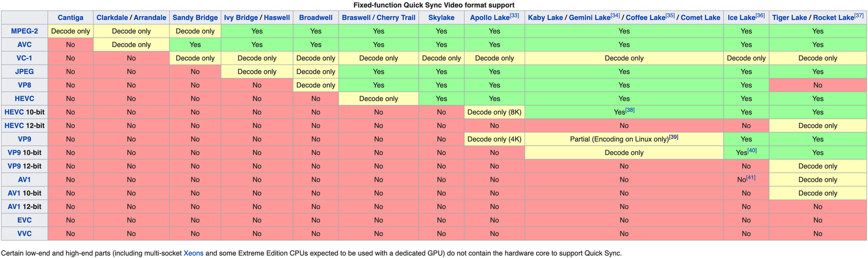Click the Xeons link in the footnote text
Screen dimensions: 868x258
click(193, 253)
